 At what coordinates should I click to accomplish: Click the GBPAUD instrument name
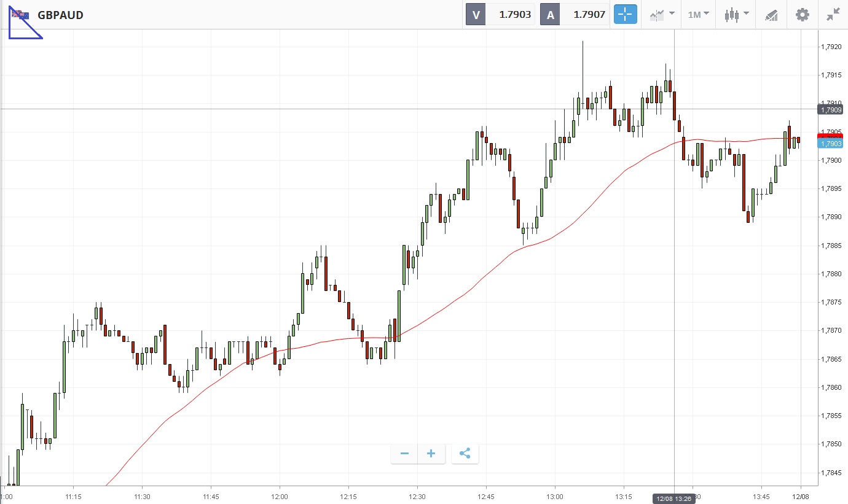(x=60, y=15)
